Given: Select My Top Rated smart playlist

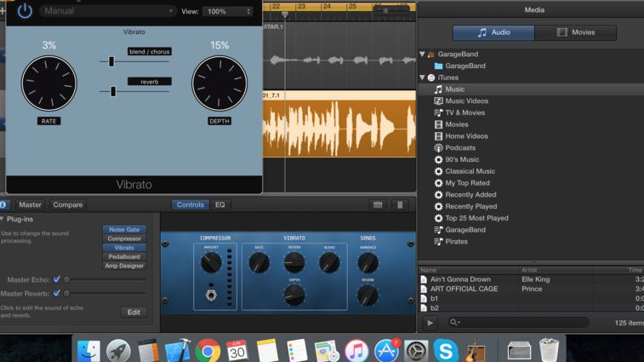Looking at the screenshot, I should (x=462, y=183).
